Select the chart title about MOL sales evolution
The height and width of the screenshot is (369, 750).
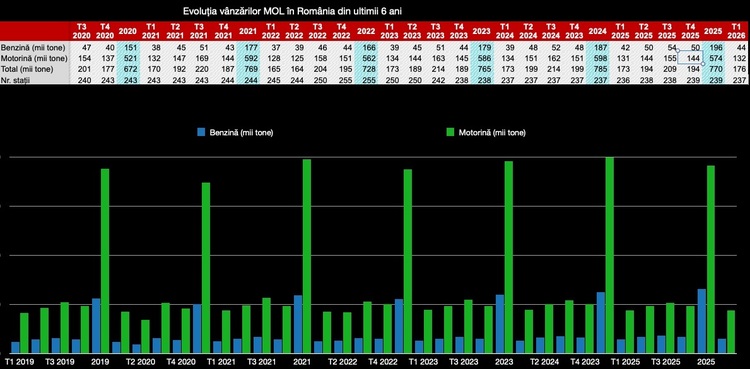(x=292, y=11)
